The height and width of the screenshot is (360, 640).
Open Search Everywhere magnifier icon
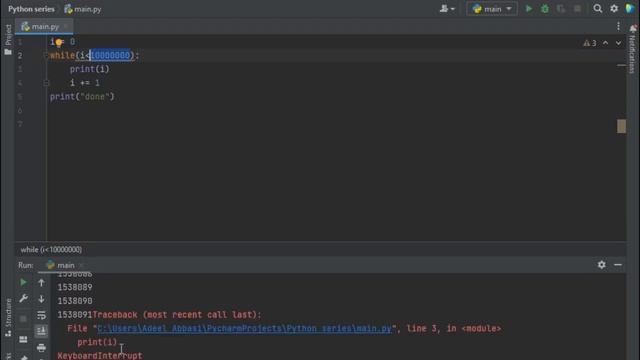[598, 9]
